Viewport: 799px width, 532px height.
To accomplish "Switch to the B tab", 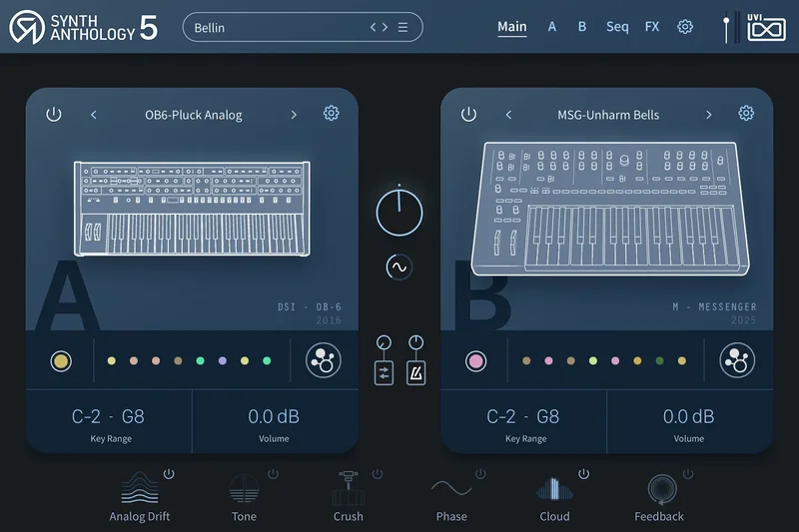I will coord(582,27).
